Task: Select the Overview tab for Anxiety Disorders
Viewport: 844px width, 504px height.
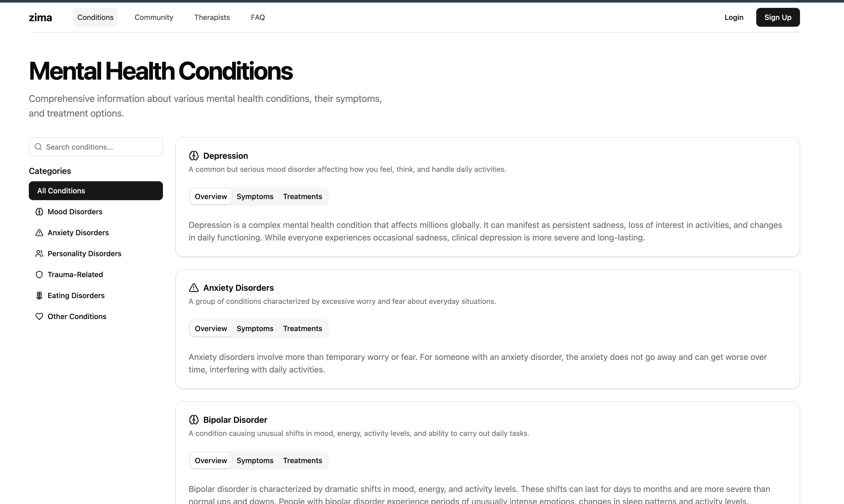Action: pyautogui.click(x=211, y=328)
